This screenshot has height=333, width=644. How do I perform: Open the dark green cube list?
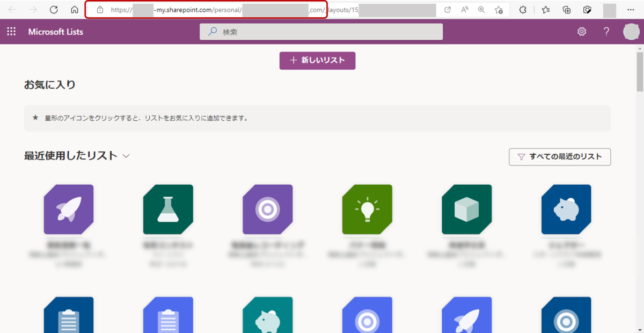point(467,209)
